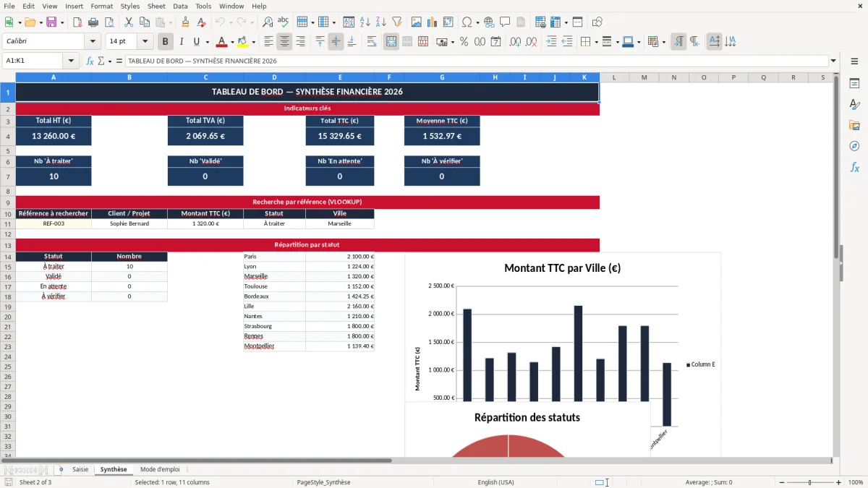The image size is (868, 488).
Task: Open the Conditional Formatting dropdown arrow
Action: tap(664, 42)
